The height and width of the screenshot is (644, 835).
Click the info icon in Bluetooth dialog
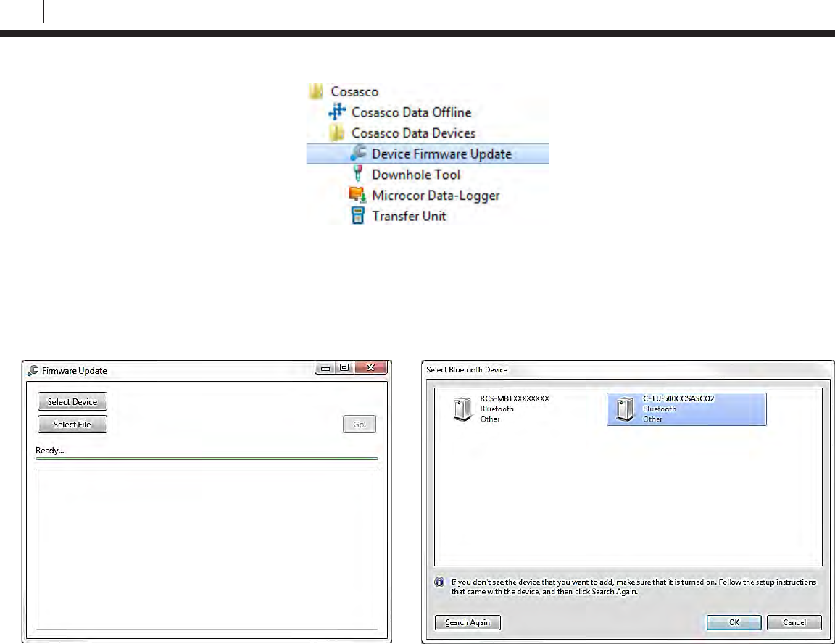click(x=439, y=582)
